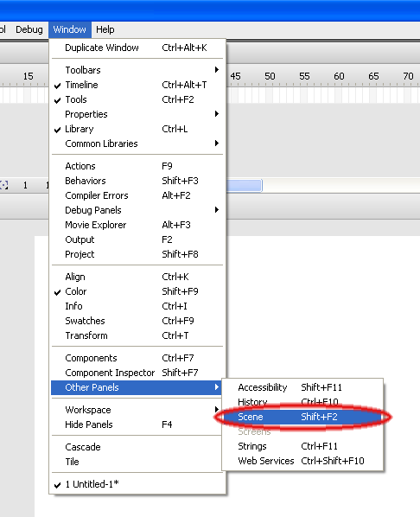The height and width of the screenshot is (517, 420).
Task: Open the Help menu
Action: [x=105, y=29]
